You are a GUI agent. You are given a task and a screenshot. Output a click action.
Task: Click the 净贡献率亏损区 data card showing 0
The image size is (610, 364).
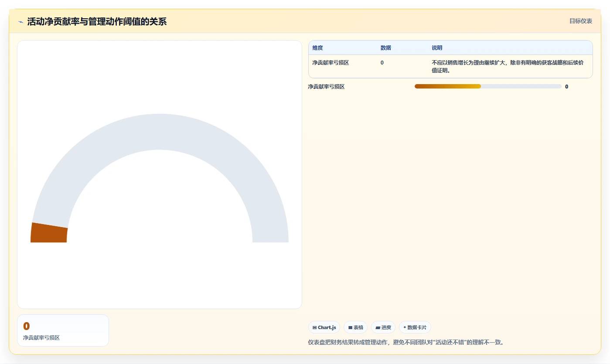[x=63, y=330]
